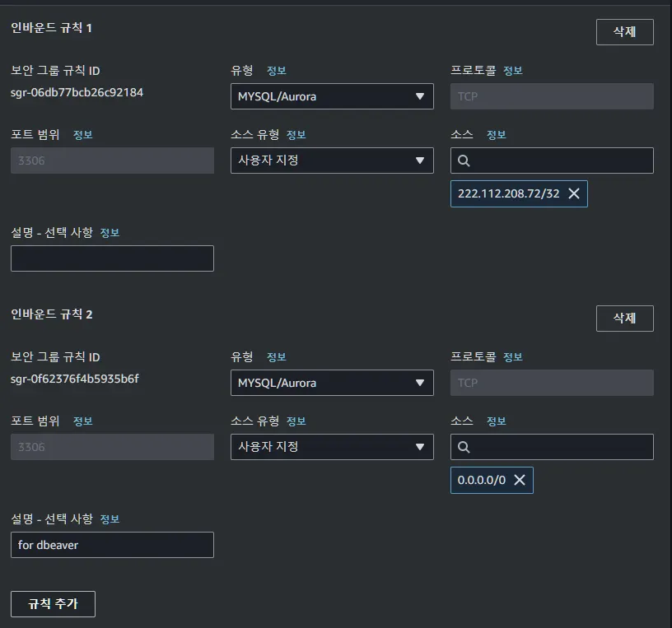This screenshot has height=628, width=672.
Task: Open 정보 link next to rule 2 소스
Action: pos(497,421)
